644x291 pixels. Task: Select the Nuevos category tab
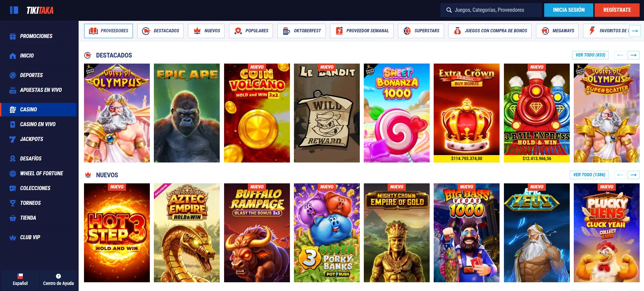click(x=206, y=31)
